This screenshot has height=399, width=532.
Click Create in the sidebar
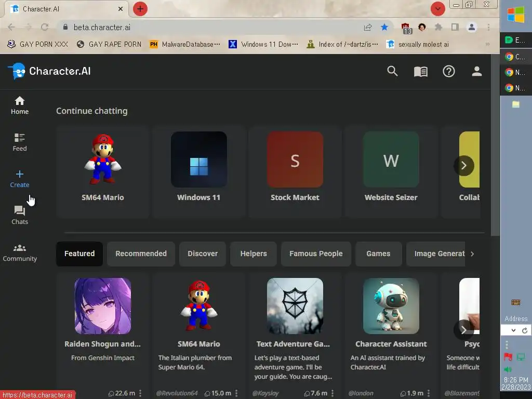tap(20, 179)
